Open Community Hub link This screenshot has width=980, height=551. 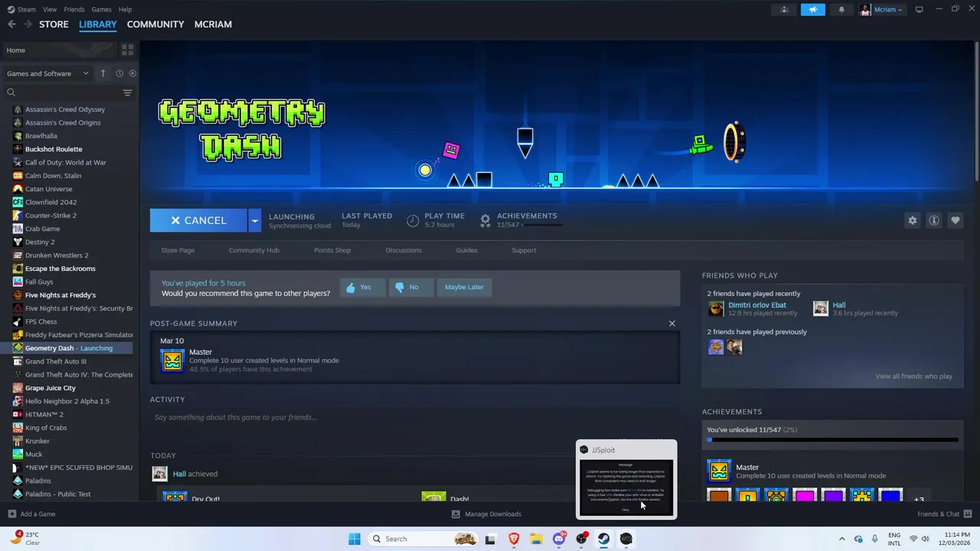point(254,250)
